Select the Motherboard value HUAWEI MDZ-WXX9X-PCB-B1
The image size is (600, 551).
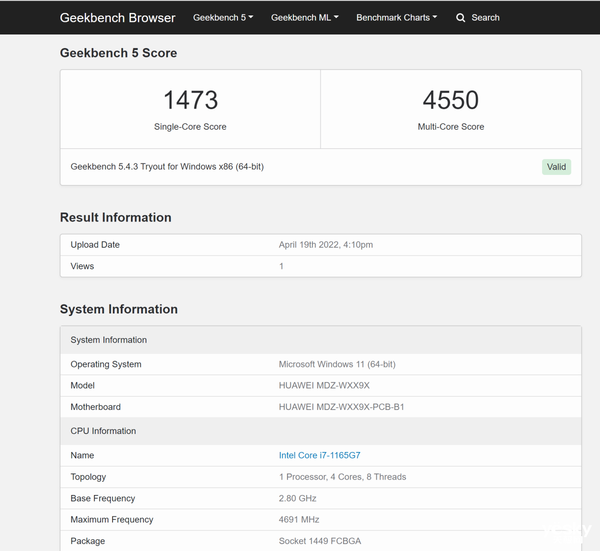pos(341,407)
